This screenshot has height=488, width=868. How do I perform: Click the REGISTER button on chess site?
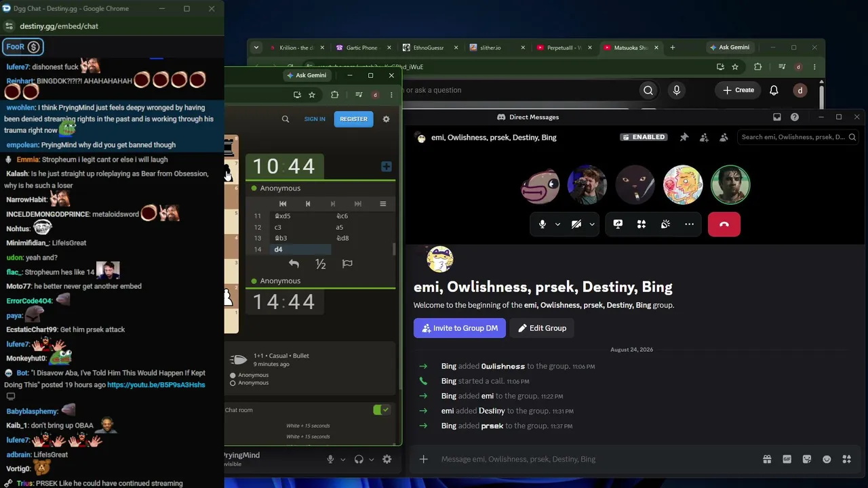(x=353, y=119)
